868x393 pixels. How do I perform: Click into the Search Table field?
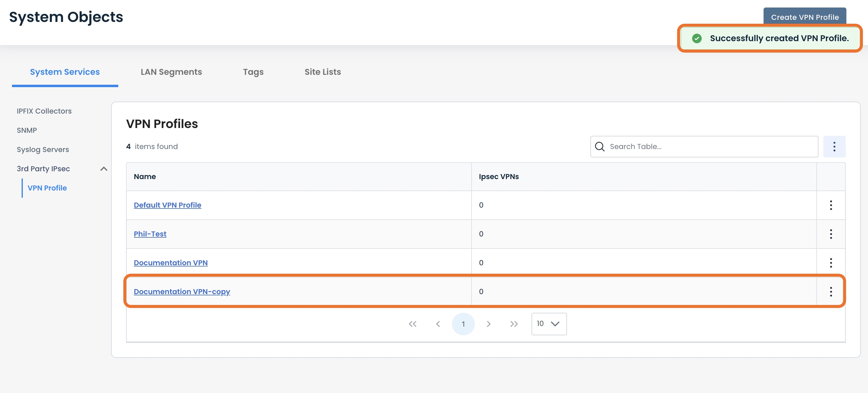tap(704, 146)
